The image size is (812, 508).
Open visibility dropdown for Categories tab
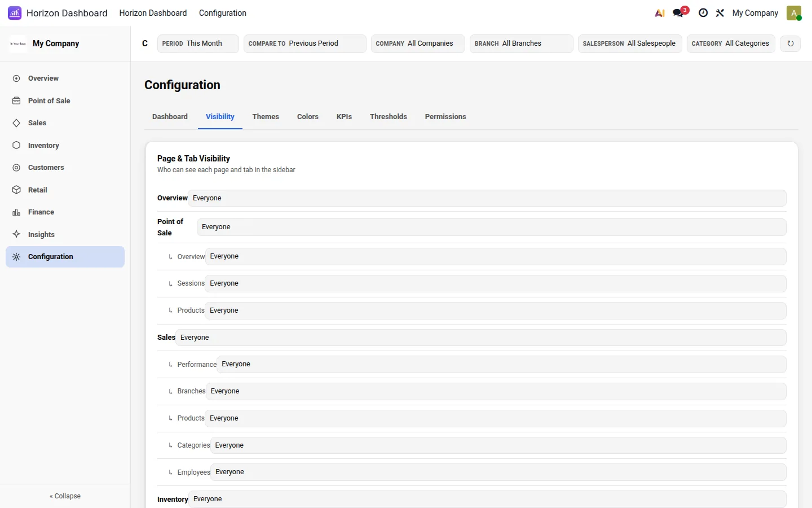[498, 445]
